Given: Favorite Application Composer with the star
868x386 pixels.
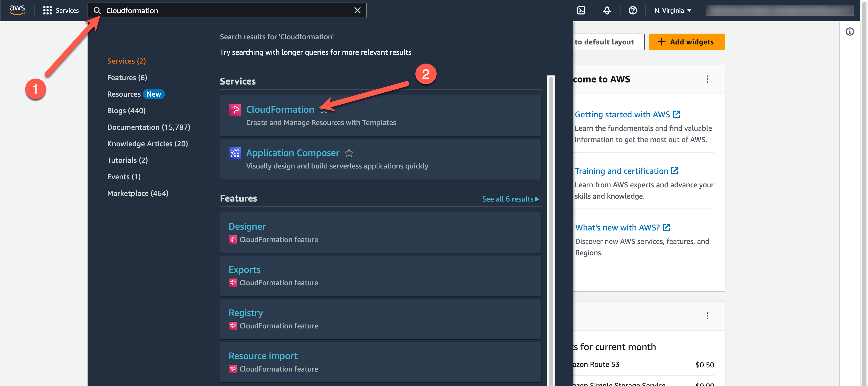Looking at the screenshot, I should [349, 153].
